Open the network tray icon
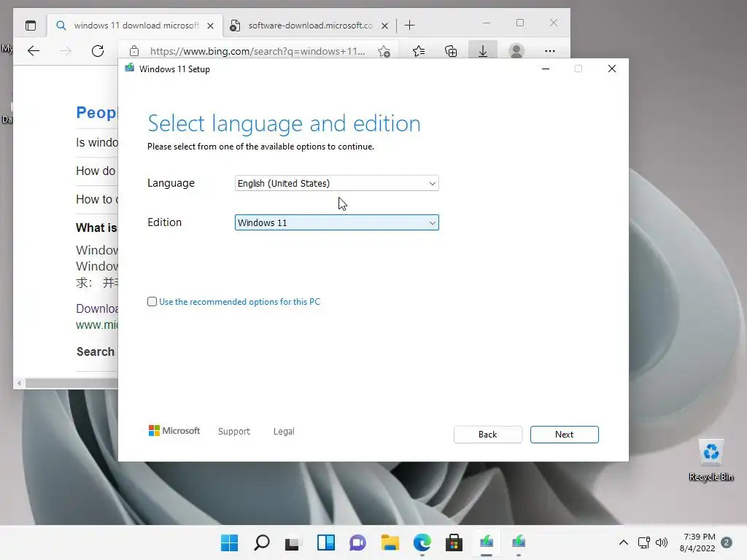 tap(644, 542)
